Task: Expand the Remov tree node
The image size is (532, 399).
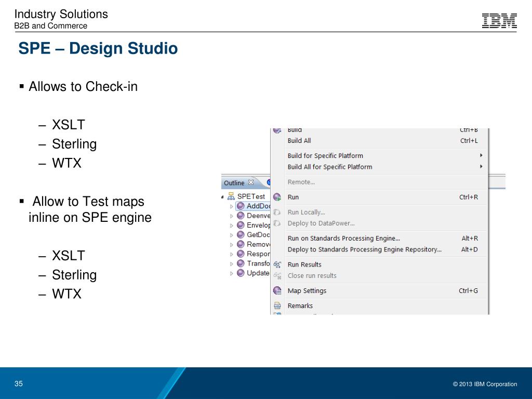Action: pyautogui.click(x=231, y=245)
